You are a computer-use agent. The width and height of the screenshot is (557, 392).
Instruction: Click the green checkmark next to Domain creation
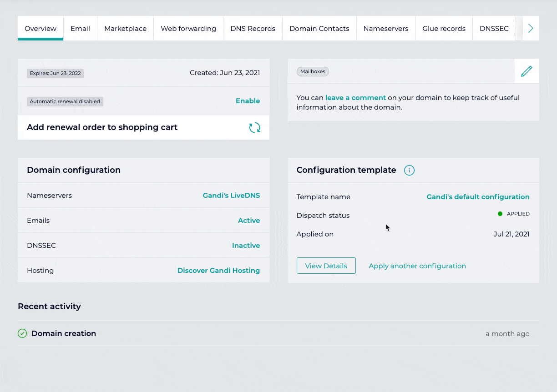(22, 333)
